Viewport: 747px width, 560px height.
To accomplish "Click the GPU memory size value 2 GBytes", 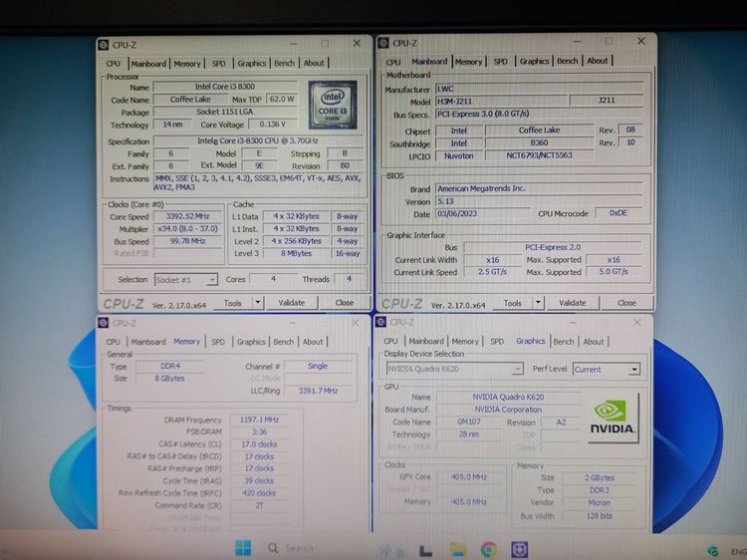I will (600, 477).
